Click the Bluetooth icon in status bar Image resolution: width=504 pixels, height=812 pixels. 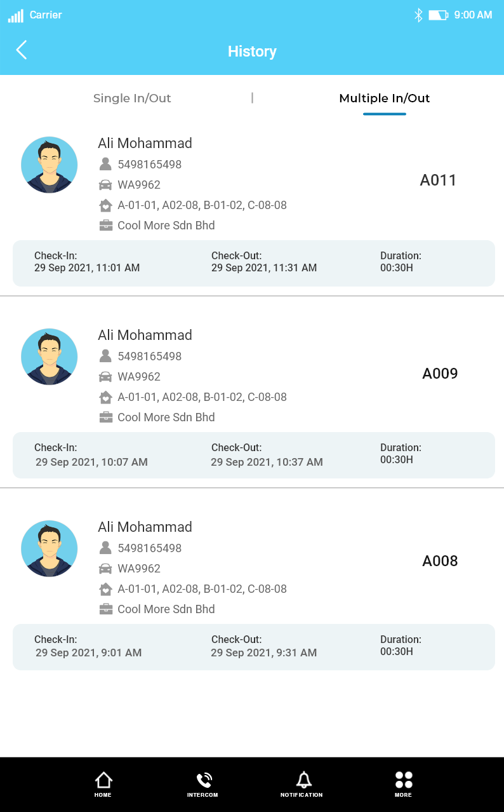click(418, 15)
